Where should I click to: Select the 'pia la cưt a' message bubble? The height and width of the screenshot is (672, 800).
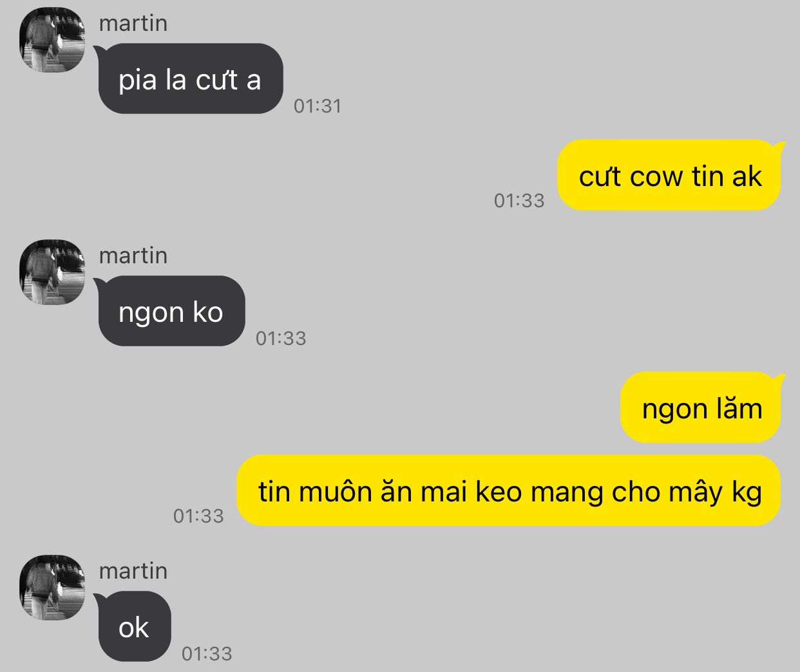pos(191,79)
